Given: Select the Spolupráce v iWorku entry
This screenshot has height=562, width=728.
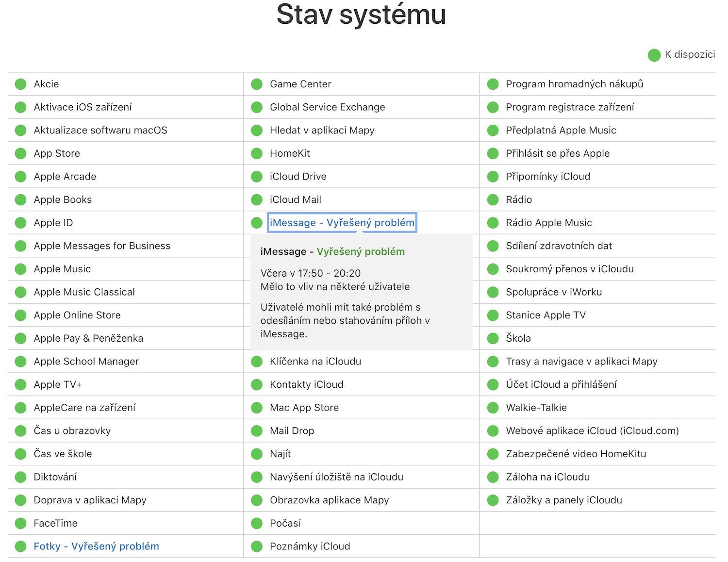Looking at the screenshot, I should (x=554, y=292).
